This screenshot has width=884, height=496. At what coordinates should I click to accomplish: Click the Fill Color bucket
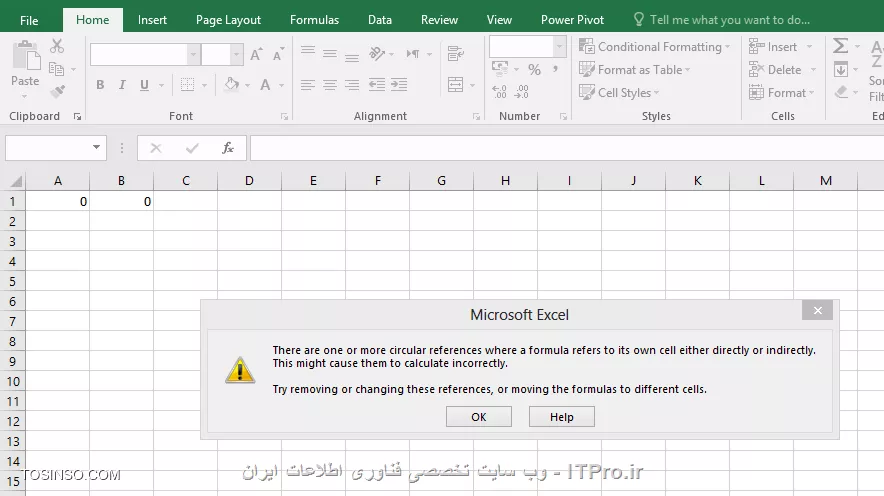coord(232,85)
